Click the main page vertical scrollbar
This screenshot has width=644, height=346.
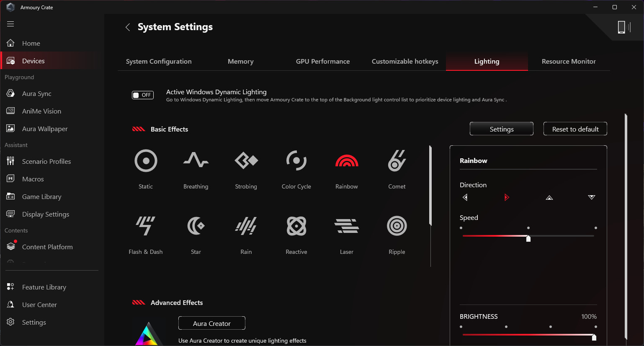626,226
